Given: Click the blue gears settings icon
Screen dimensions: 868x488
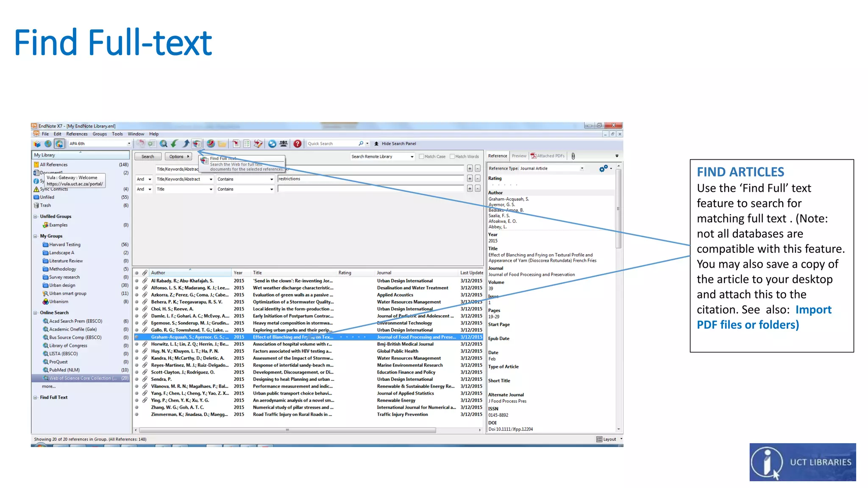Looking at the screenshot, I should pyautogui.click(x=604, y=169).
